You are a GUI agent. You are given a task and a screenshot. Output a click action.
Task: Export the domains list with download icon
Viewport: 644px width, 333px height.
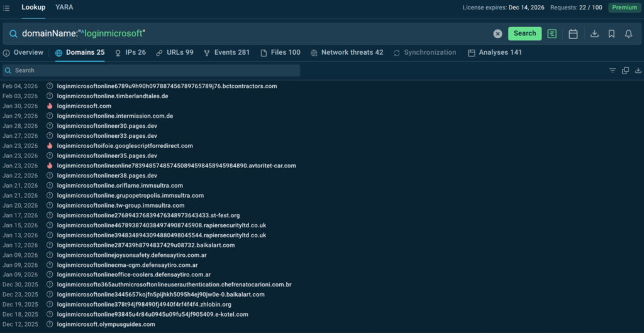tap(638, 71)
